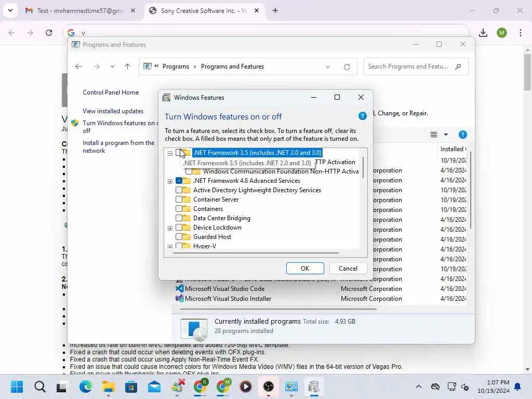This screenshot has height=399, width=532.
Task: Sort by the Installed On column header
Action: coord(453,149)
